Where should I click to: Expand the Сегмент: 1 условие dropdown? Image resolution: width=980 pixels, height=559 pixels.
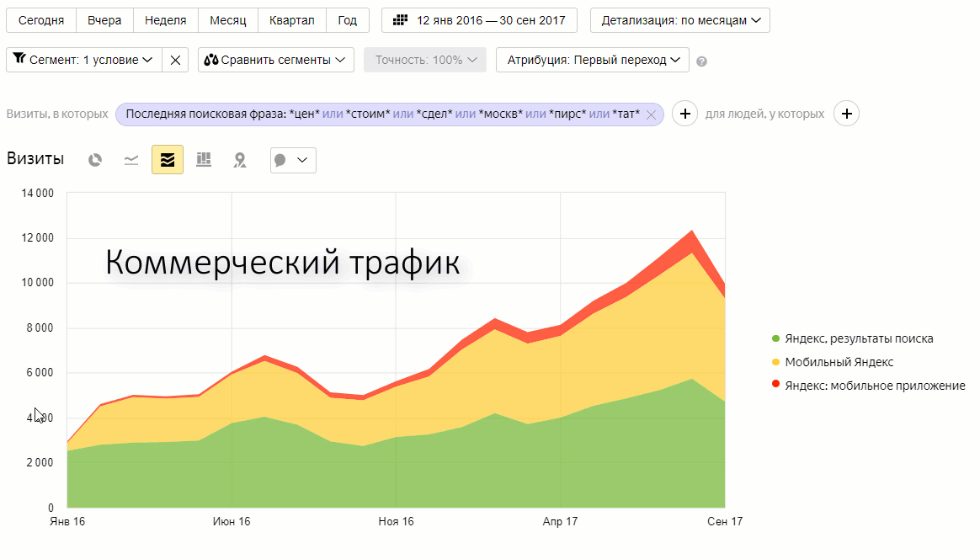83,60
